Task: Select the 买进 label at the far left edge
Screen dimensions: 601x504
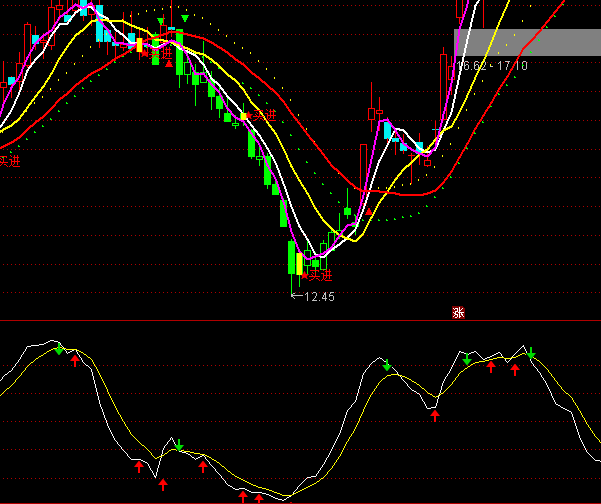Action: (9, 160)
